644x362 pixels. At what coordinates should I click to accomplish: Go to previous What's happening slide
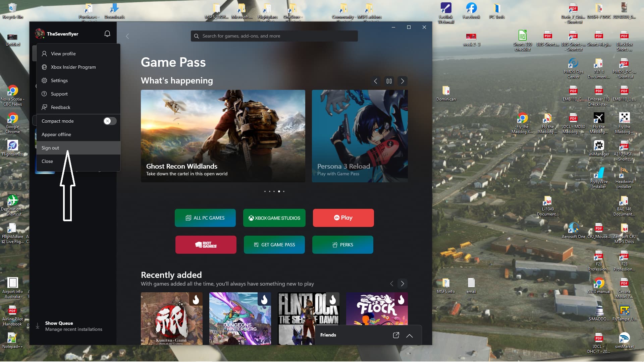click(x=376, y=81)
